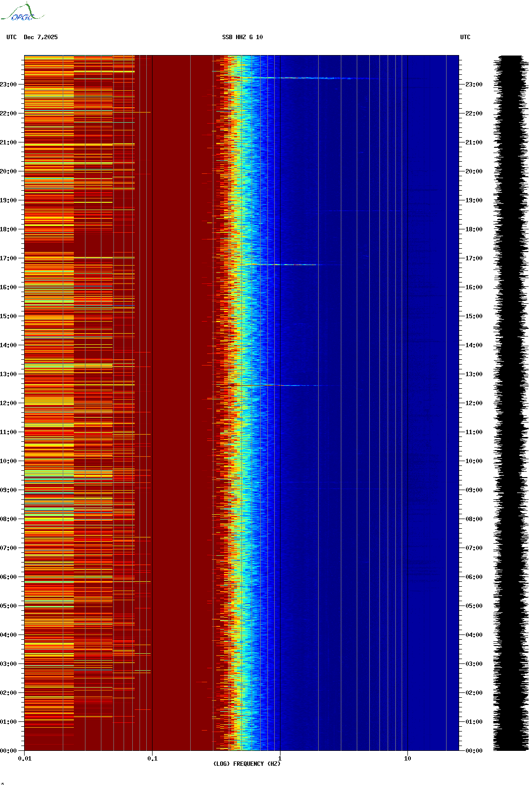This screenshot has height=789, width=532.
Task: Click the 12:00 tick on right time axis
Action: [x=474, y=403]
